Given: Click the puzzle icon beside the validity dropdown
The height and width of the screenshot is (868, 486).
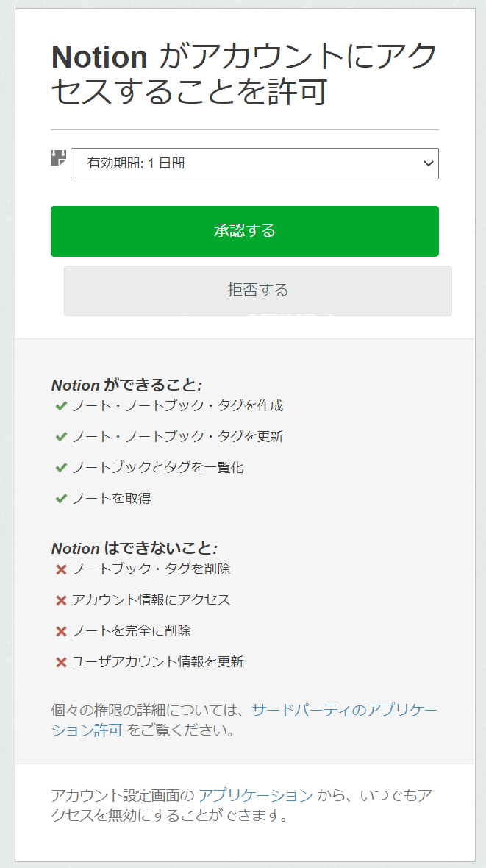Looking at the screenshot, I should point(58,157).
